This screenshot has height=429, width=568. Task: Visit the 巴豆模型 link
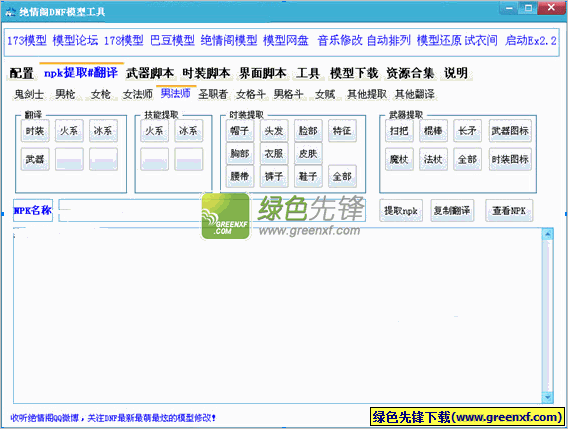click(172, 40)
